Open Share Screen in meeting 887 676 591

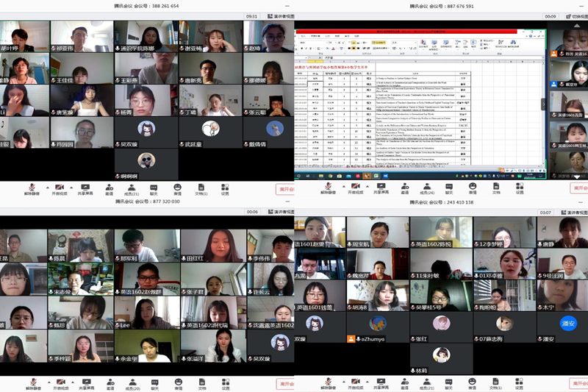coord(381,187)
